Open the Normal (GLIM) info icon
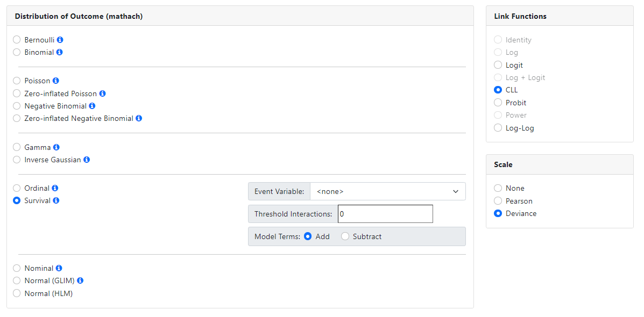644x317 pixels. coord(80,280)
